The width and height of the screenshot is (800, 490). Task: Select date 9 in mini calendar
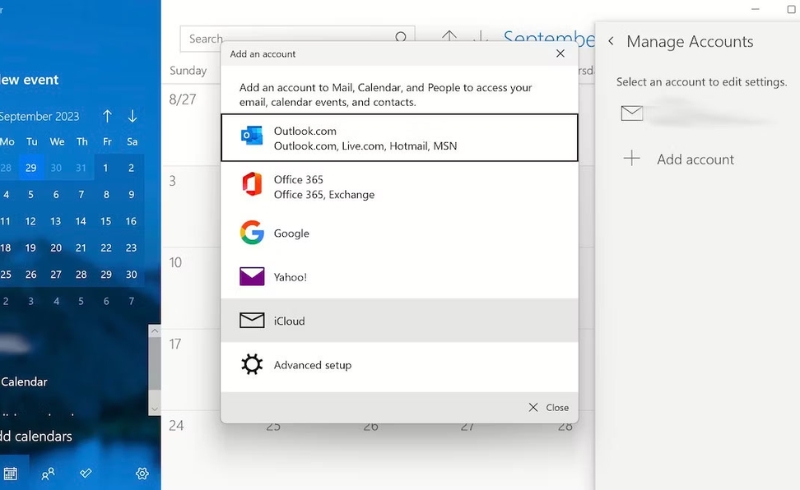pos(132,194)
